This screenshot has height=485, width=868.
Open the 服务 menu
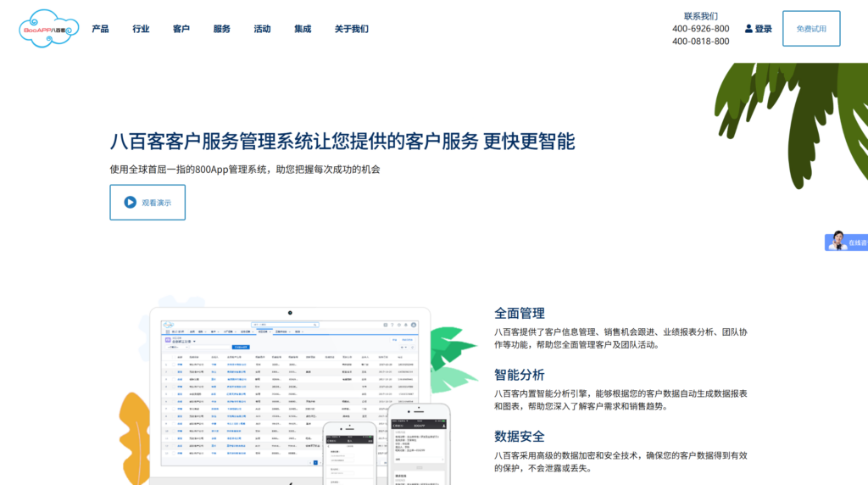pos(221,29)
